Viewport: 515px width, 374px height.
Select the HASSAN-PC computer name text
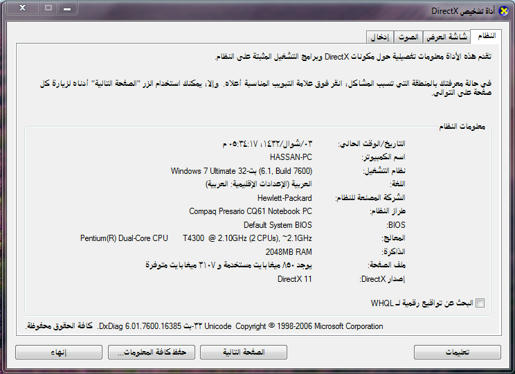[291, 157]
